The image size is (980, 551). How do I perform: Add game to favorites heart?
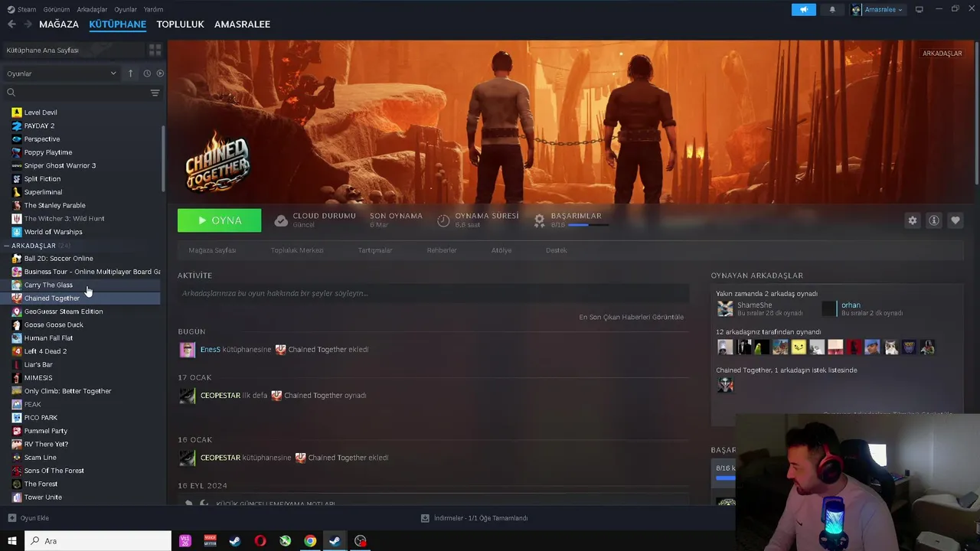[x=955, y=220]
